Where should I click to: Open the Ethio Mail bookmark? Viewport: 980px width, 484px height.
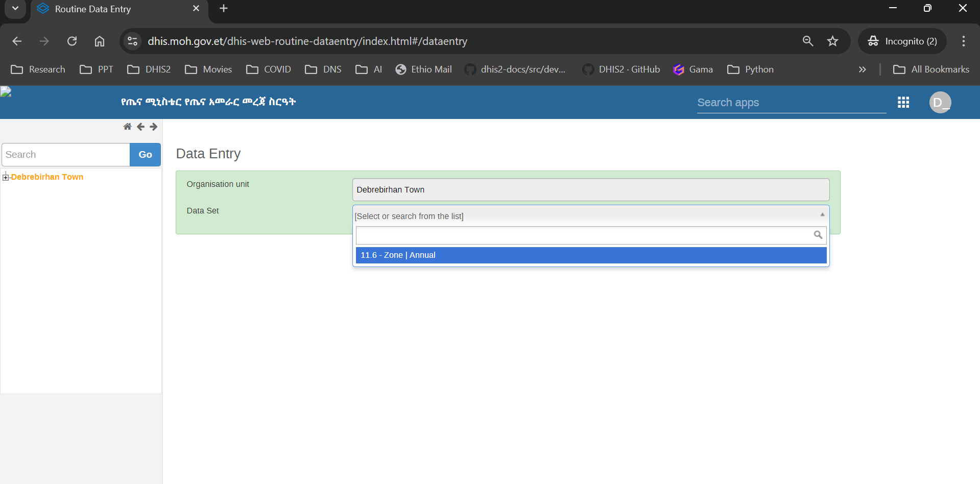click(x=424, y=69)
